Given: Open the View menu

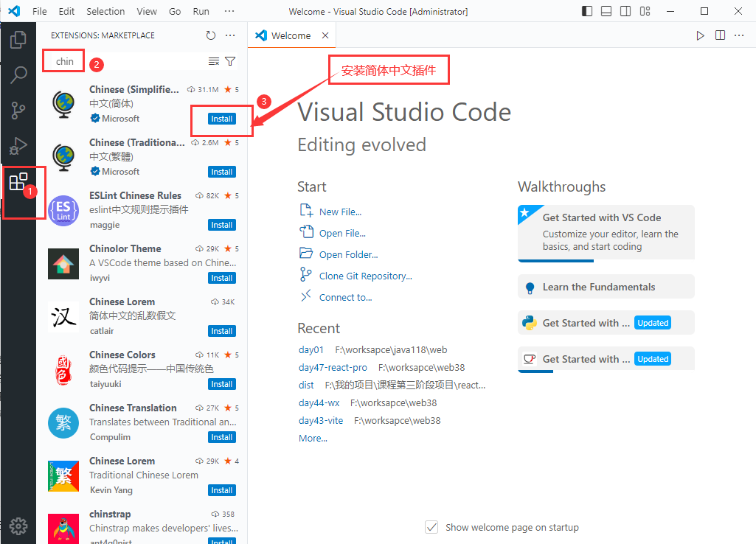Looking at the screenshot, I should (x=147, y=11).
